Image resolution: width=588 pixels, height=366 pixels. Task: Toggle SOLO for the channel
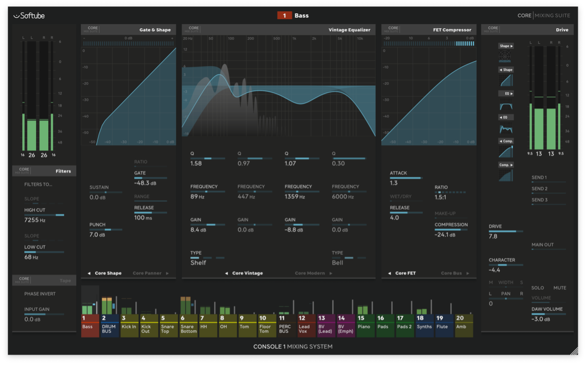[537, 288]
